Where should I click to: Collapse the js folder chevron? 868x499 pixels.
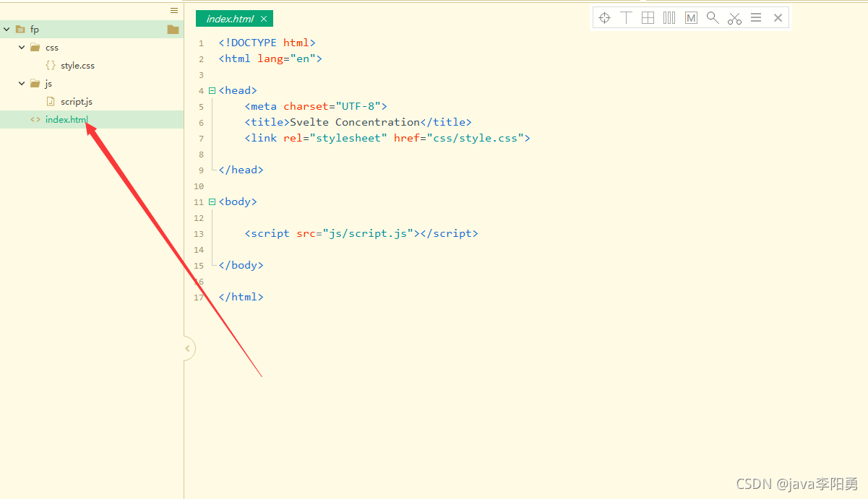[x=22, y=84]
